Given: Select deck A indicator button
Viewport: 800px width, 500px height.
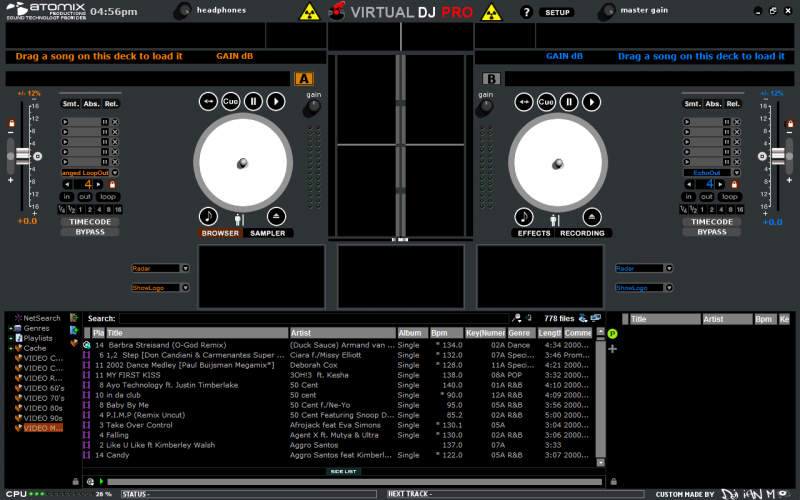Looking at the screenshot, I should click(304, 79).
